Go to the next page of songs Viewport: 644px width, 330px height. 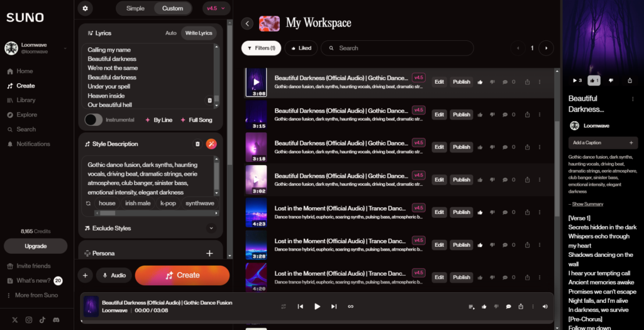point(546,48)
